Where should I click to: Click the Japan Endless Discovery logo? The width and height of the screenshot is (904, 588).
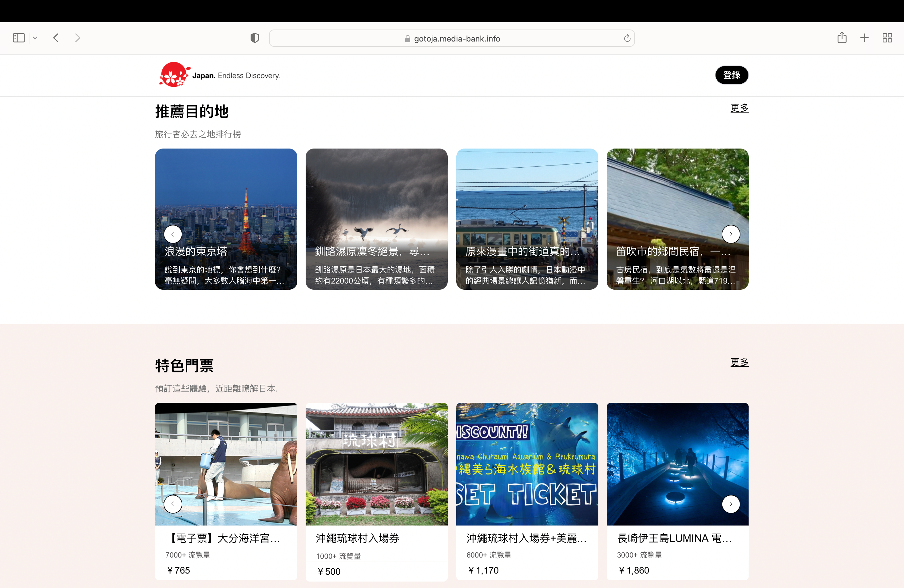(220, 75)
